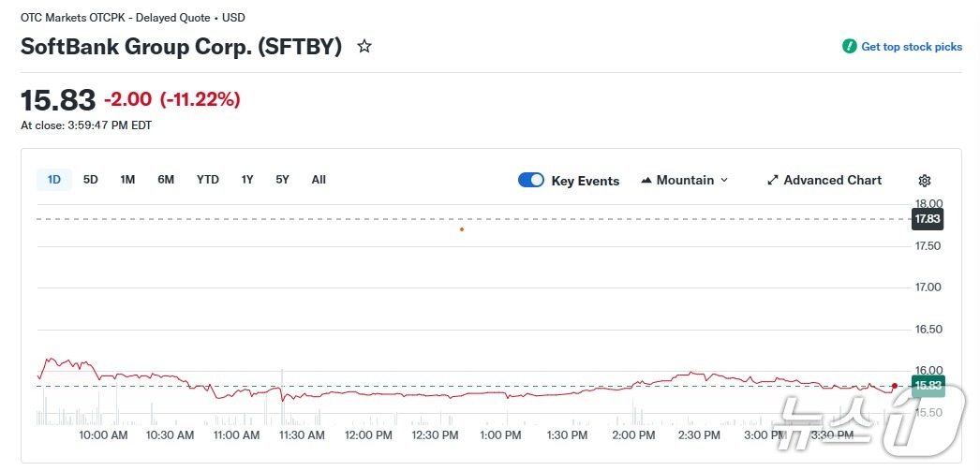
Task: Switch to the 5D time range
Action: point(91,180)
